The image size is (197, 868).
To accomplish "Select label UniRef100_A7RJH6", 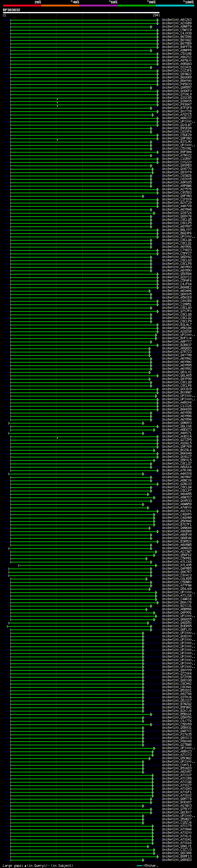I will pos(177,470).
